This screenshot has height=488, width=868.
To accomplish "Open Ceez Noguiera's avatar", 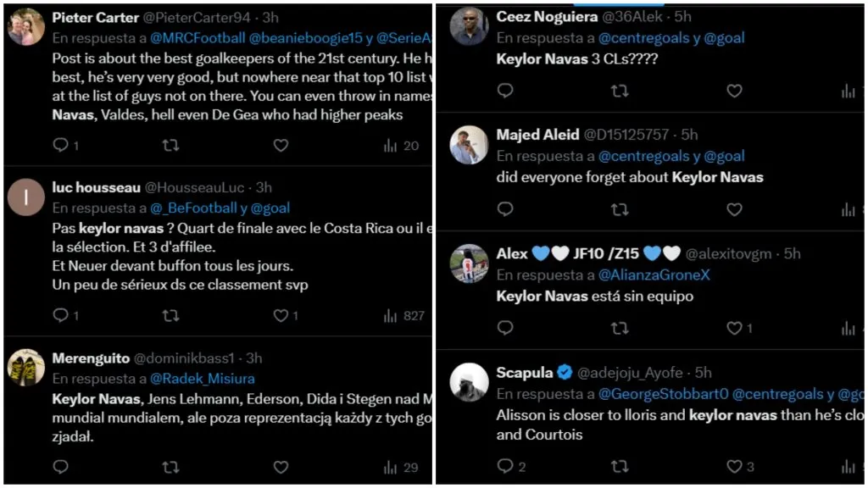I will point(472,25).
